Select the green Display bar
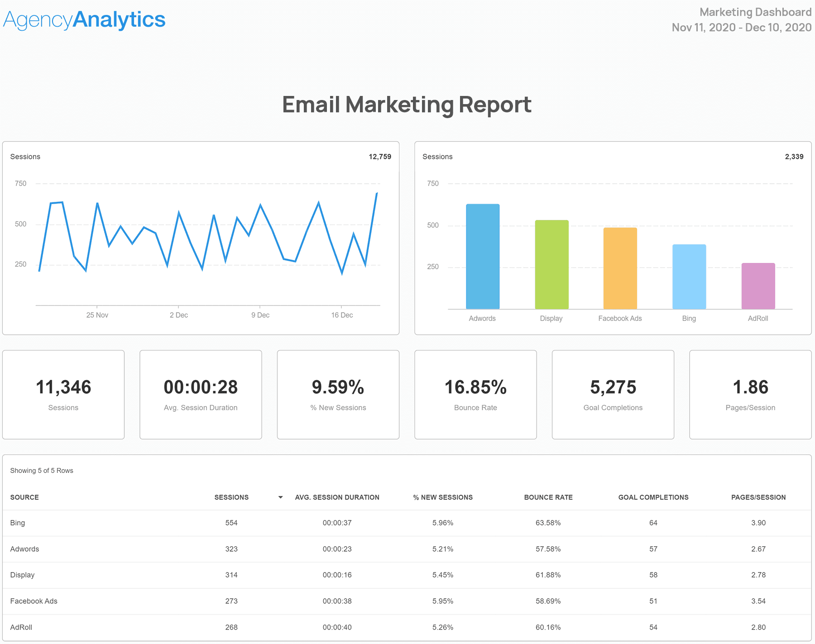Viewport: 815px width, 644px height. (x=551, y=265)
